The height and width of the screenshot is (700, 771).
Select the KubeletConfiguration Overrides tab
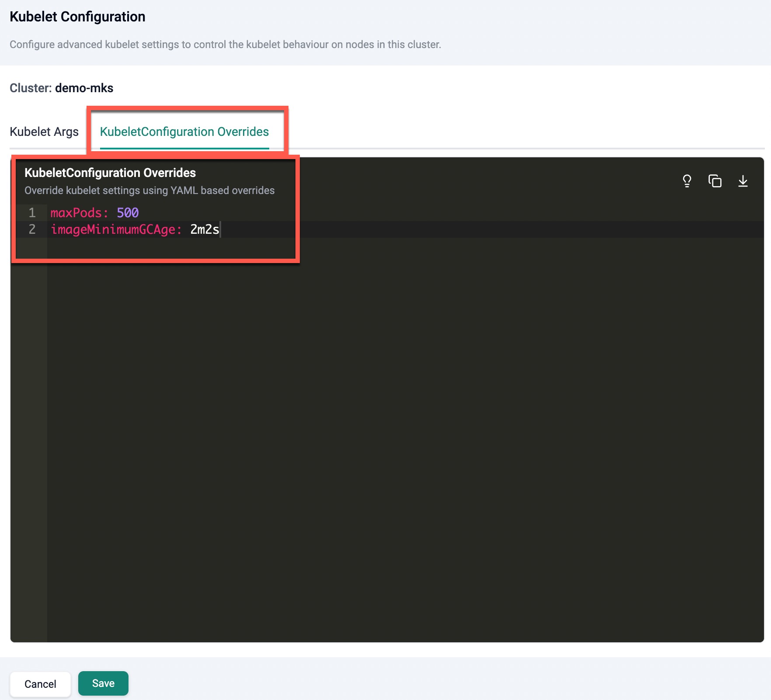pos(184,132)
